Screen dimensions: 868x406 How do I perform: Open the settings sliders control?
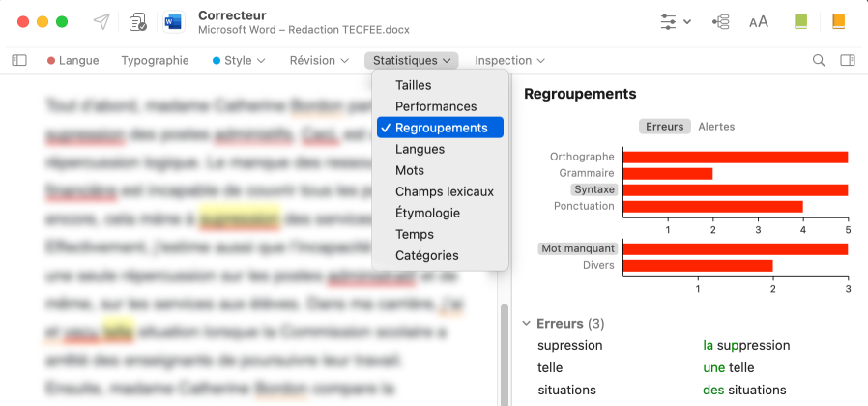tap(675, 21)
